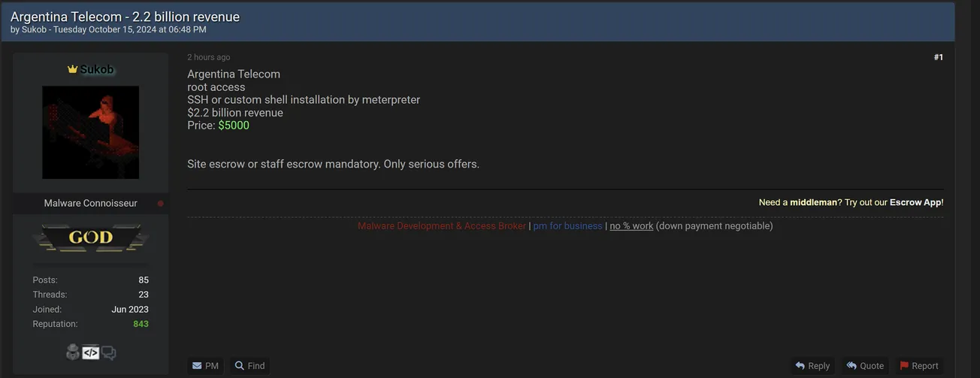Click the GOD rank banner
The height and width of the screenshot is (378, 980).
click(91, 238)
